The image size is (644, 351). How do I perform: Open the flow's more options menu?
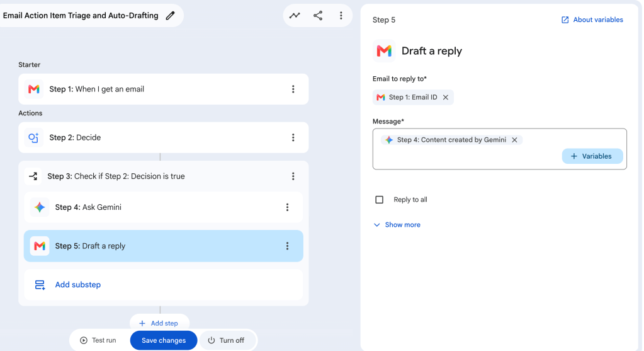tap(341, 16)
